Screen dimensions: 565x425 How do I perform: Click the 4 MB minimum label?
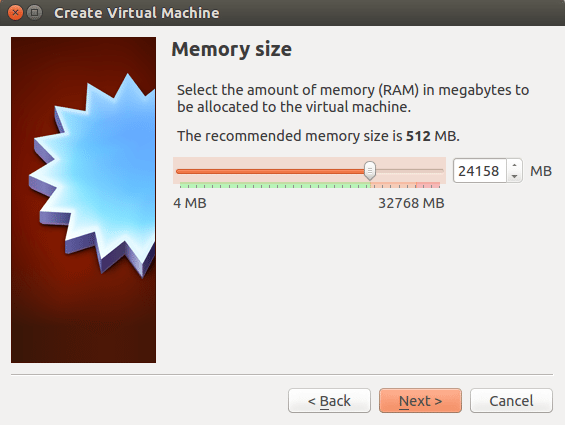pyautogui.click(x=190, y=203)
